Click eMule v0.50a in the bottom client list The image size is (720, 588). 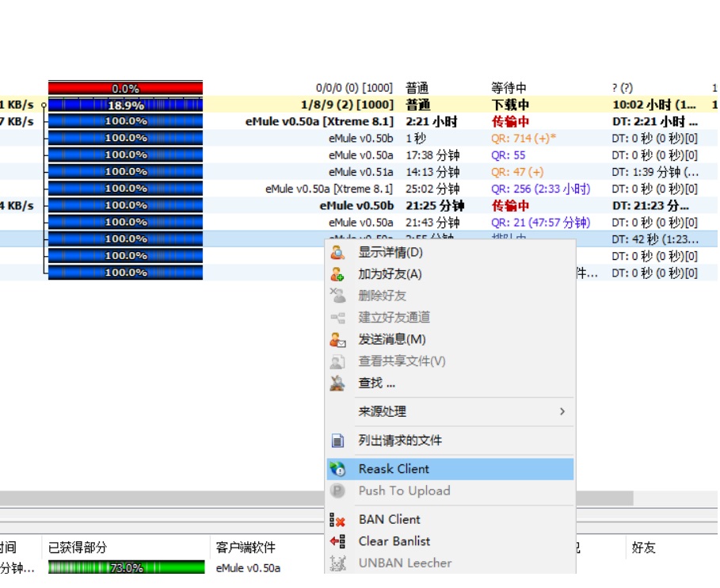[x=248, y=567]
